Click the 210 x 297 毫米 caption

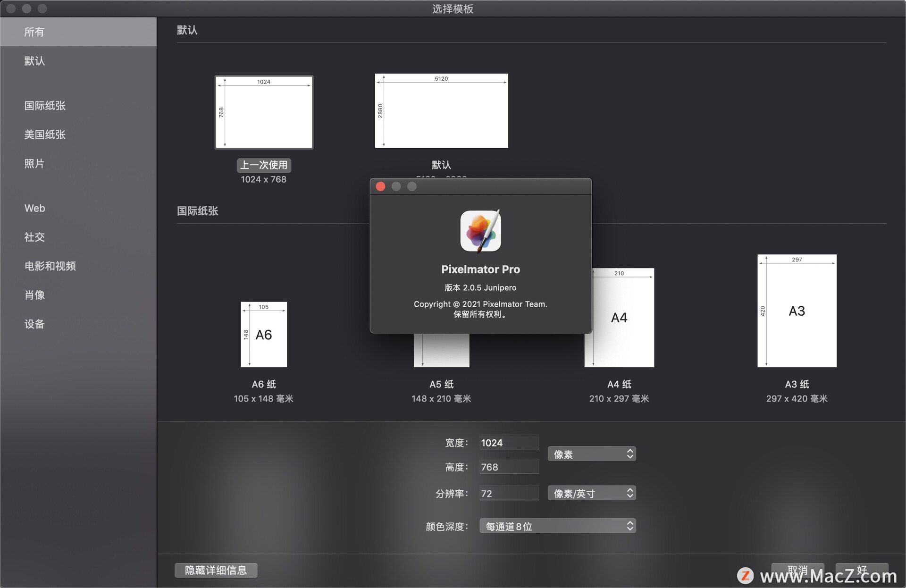click(x=619, y=399)
